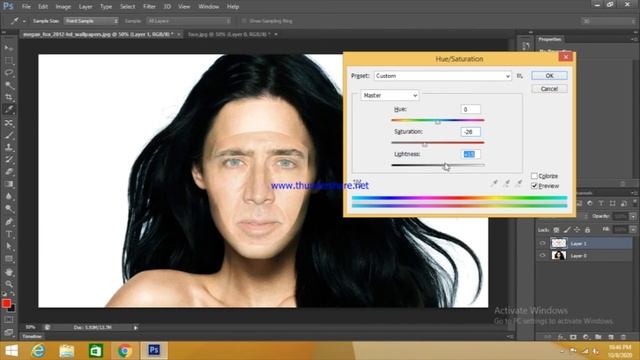This screenshot has width=640, height=360.
Task: Open the Sample Size dropdown
Action: point(91,21)
